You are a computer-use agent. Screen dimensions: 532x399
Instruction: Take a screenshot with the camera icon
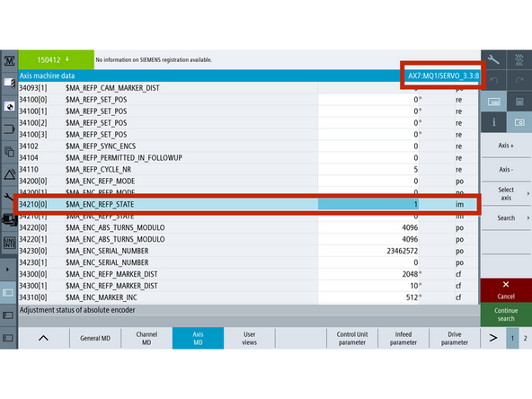pos(519,122)
